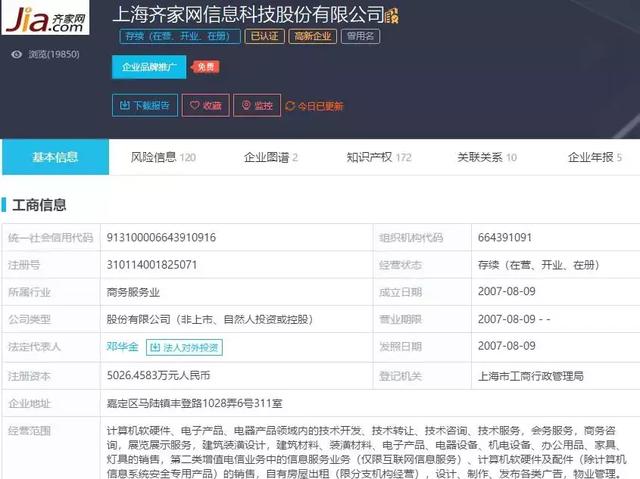Click the 商务服务业 industry value
Image resolution: width=640 pixels, height=479 pixels.
(133, 292)
